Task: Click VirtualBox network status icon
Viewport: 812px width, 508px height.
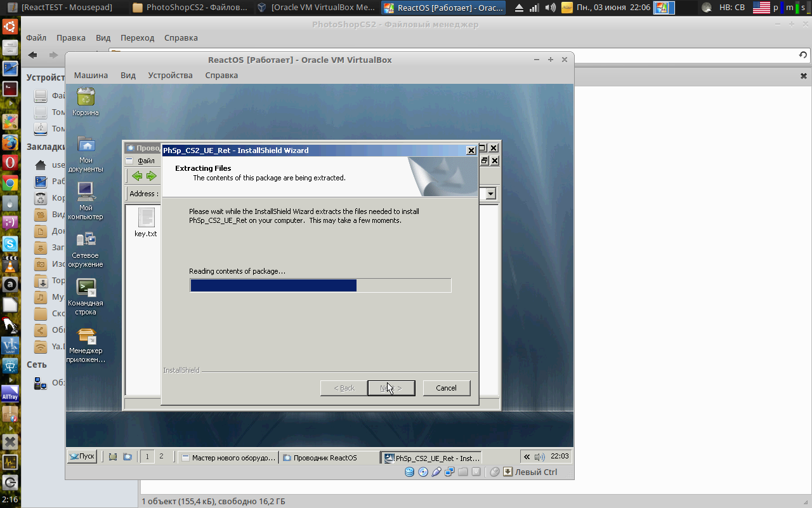Action: click(x=450, y=472)
